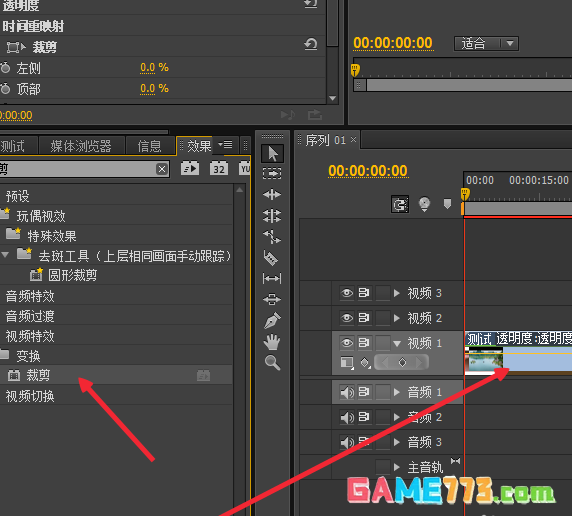Image resolution: width=572 pixels, height=516 pixels.
Task: Click the 顶部 crop value 0.0
Action: click(147, 88)
